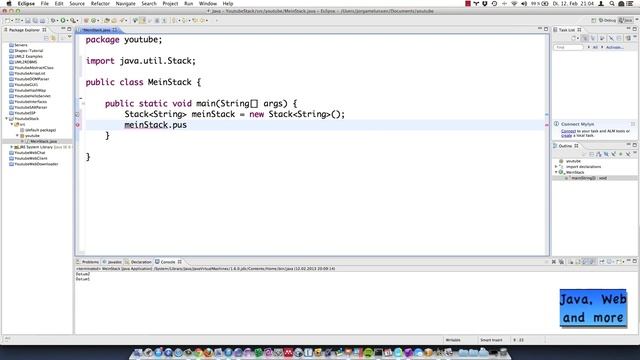This screenshot has width=640, height=360.
Task: Toggle Focus on Workweek in Task List
Action: pyautogui.click(x=602, y=38)
